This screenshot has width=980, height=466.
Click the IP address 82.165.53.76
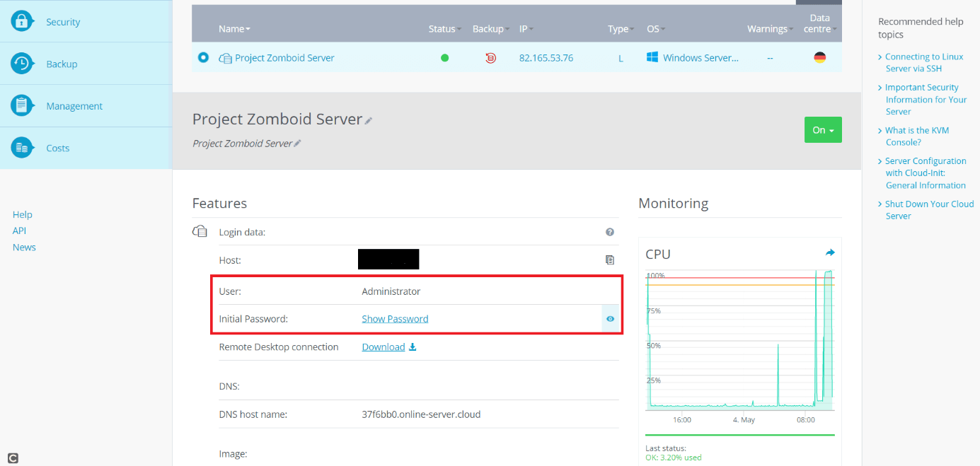(546, 58)
